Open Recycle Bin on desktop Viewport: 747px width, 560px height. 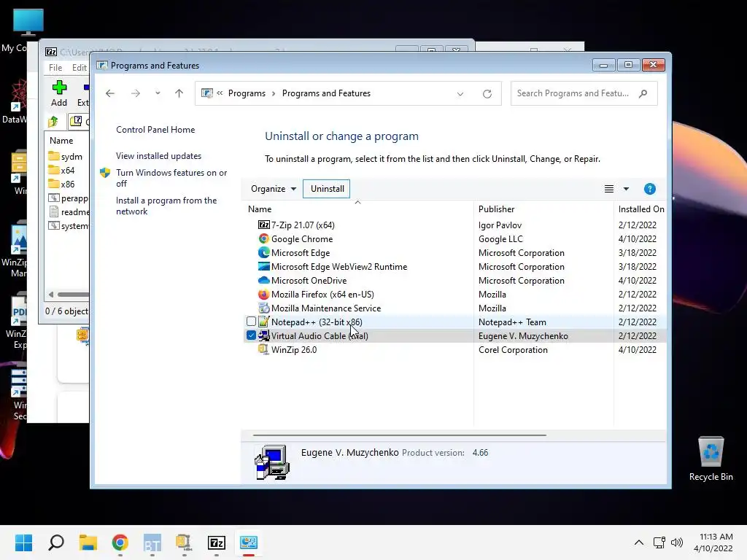[x=711, y=458]
